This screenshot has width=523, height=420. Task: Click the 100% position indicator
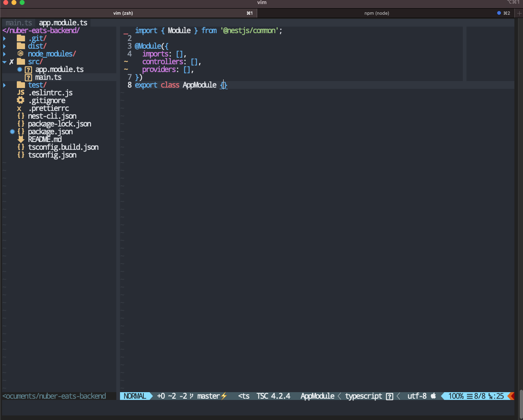coord(456,396)
